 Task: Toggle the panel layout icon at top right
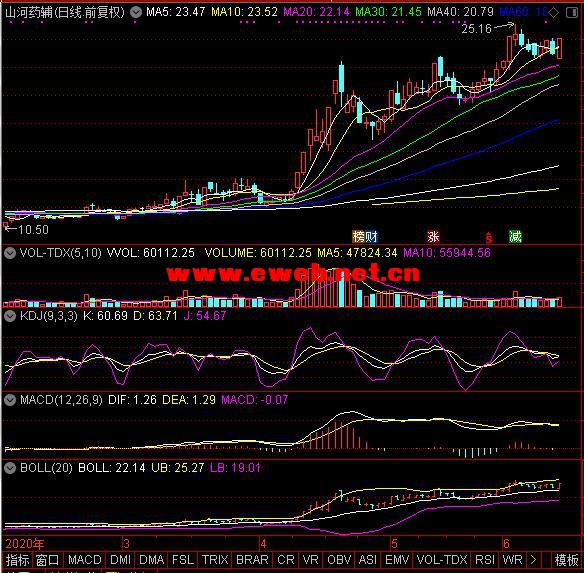pyautogui.click(x=571, y=13)
